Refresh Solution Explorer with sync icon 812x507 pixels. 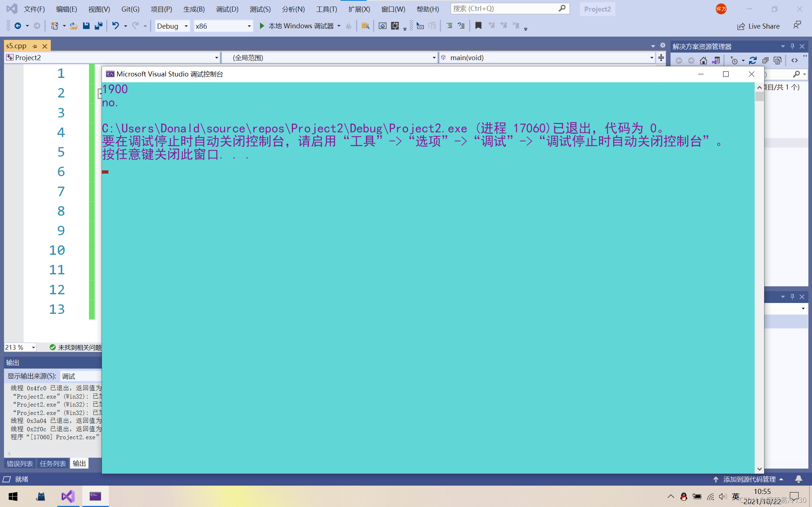coord(753,61)
